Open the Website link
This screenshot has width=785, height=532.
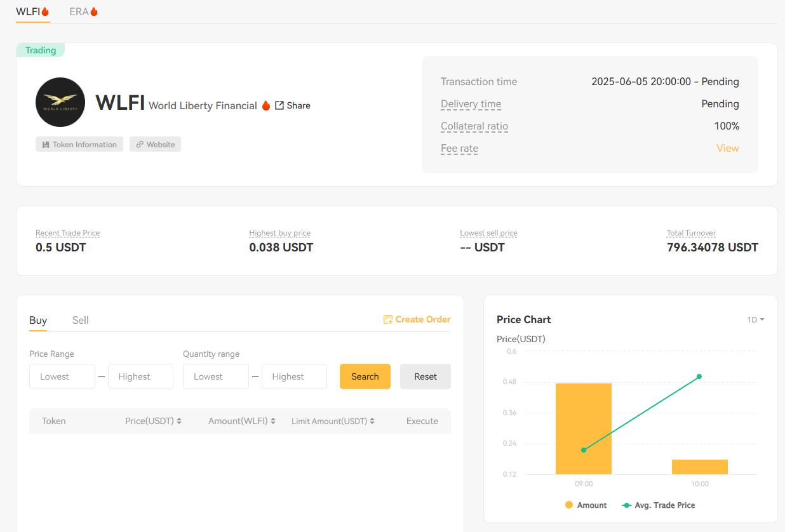pos(155,144)
